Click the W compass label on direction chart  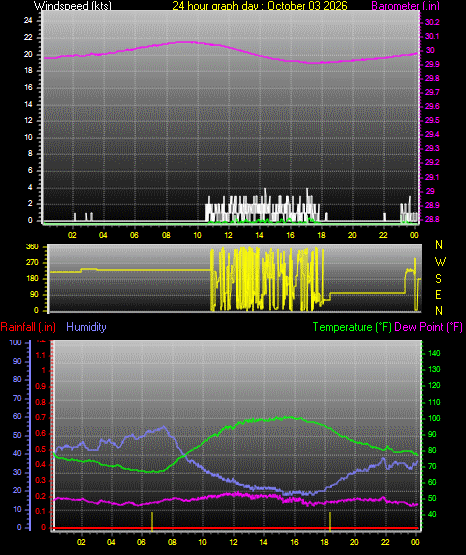[440, 262]
